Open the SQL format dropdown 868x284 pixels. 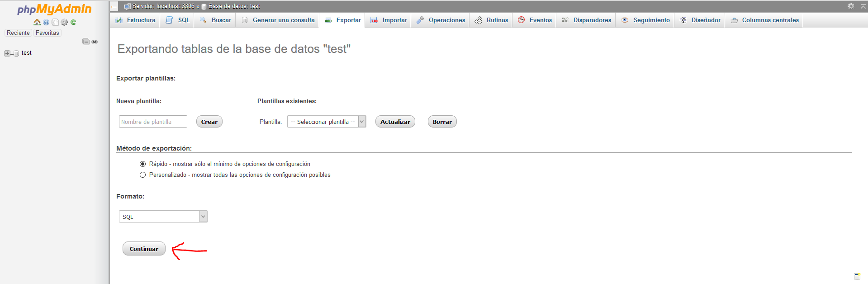pyautogui.click(x=163, y=217)
